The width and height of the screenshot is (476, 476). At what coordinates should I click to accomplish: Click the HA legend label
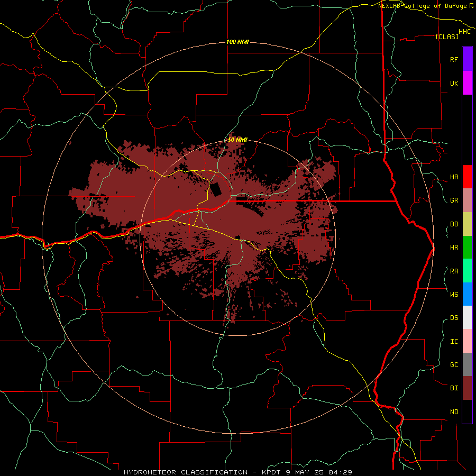(x=454, y=177)
